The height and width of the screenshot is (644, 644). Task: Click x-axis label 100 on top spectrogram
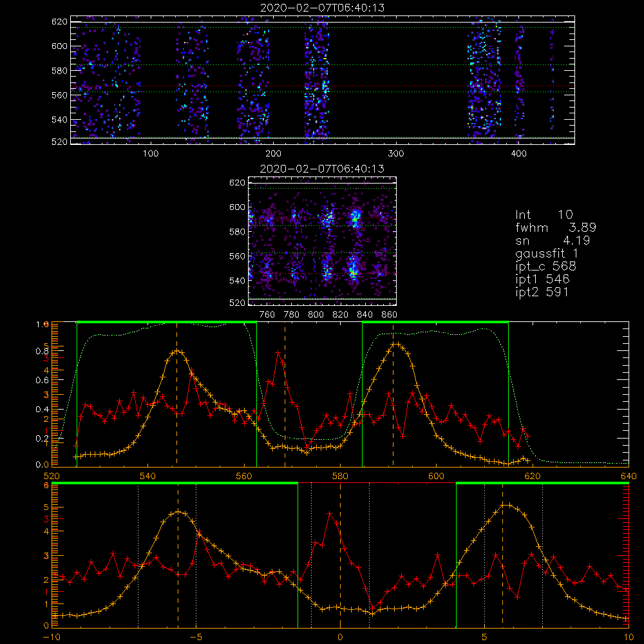click(151, 154)
